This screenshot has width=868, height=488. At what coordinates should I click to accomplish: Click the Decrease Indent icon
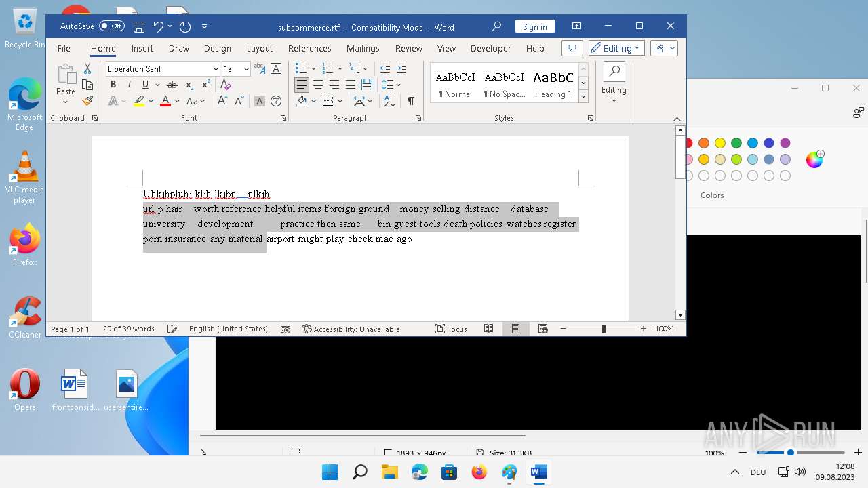(x=385, y=68)
